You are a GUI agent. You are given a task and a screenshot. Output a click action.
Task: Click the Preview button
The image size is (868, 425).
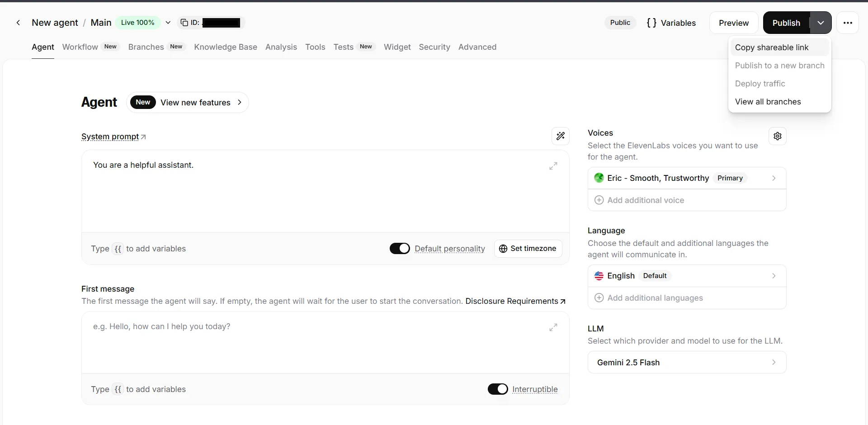pos(733,23)
